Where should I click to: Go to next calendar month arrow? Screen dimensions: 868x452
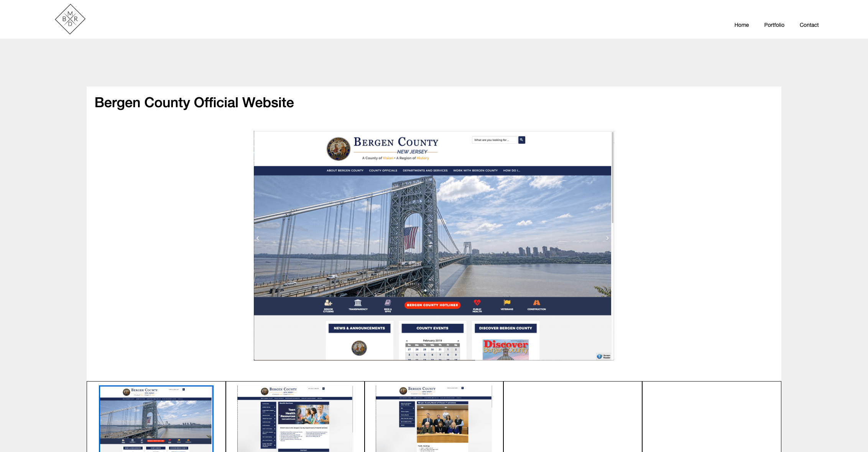click(458, 341)
